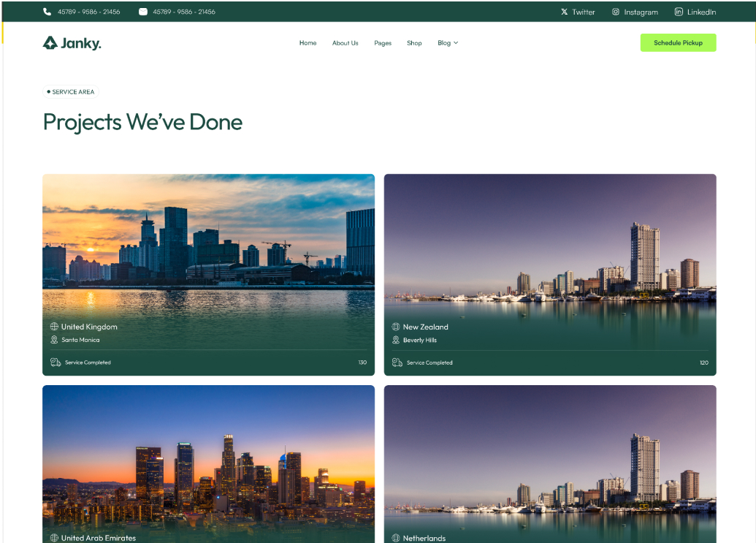
Task: Click the 120 count value
Action: tap(704, 362)
